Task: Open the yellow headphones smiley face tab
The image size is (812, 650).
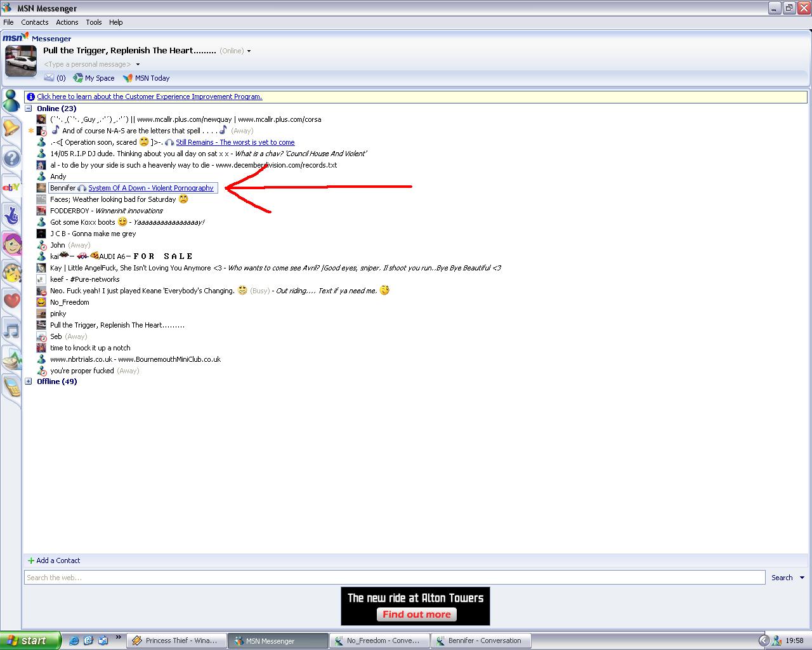Action: point(11,273)
